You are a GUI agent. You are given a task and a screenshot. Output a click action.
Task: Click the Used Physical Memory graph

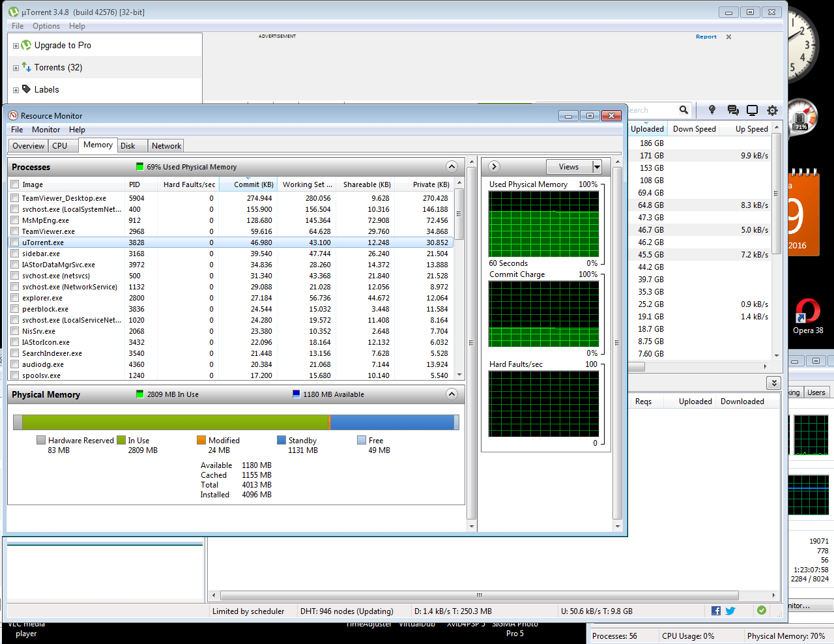[x=543, y=224]
